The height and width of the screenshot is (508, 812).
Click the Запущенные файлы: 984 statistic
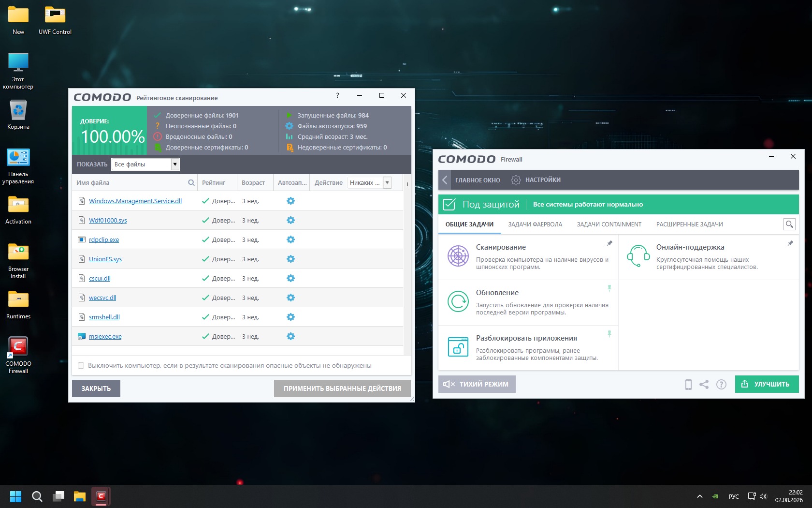tap(333, 116)
